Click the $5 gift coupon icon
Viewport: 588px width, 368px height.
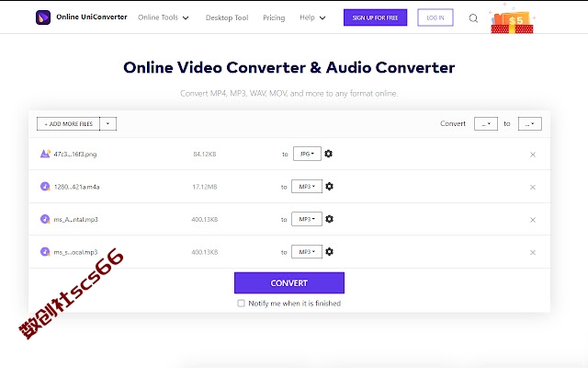(x=513, y=20)
